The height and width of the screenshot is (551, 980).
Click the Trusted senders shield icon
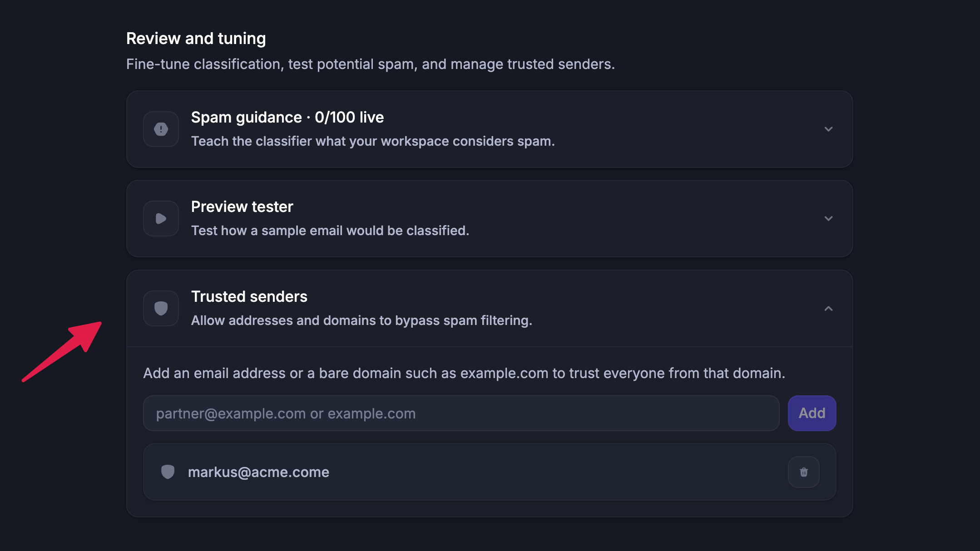point(161,309)
